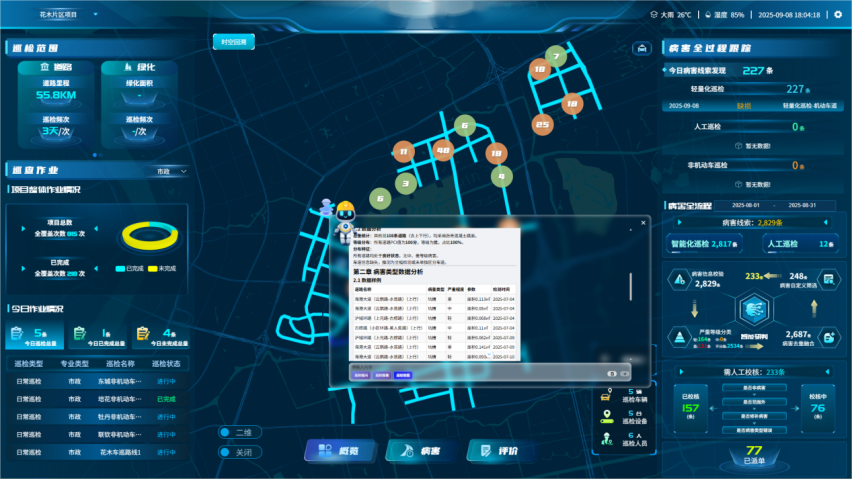Click the inspection vehicles icon

click(605, 395)
